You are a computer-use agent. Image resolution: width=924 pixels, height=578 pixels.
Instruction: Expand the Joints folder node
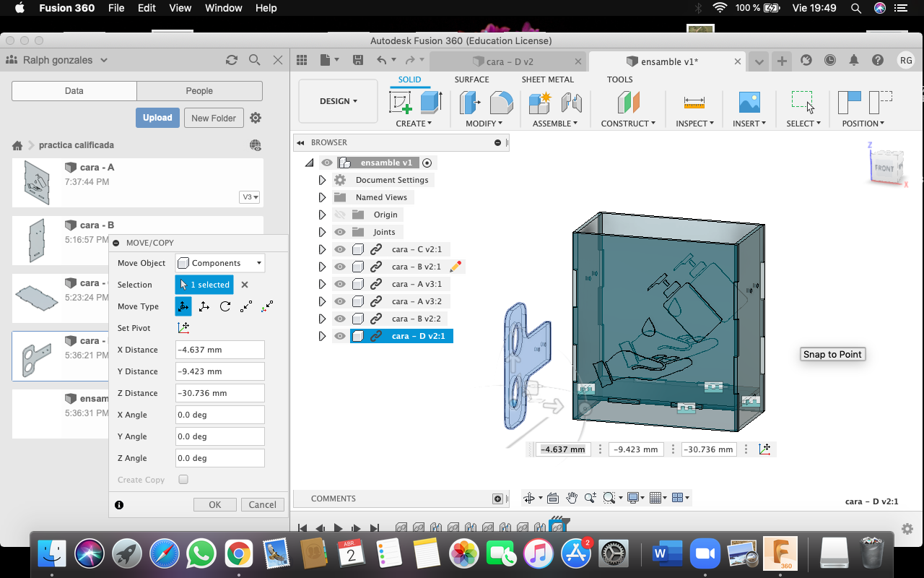click(x=323, y=232)
